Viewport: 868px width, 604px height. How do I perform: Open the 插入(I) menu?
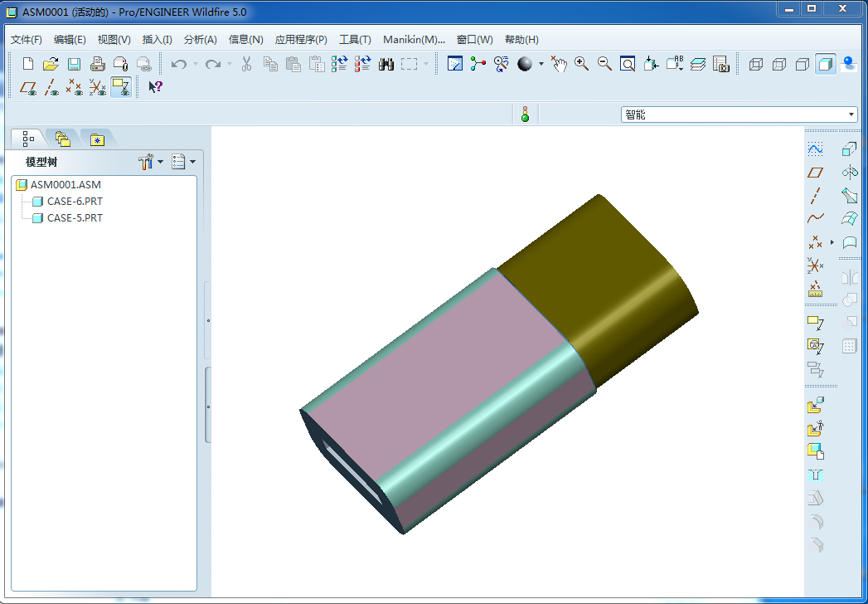(158, 39)
